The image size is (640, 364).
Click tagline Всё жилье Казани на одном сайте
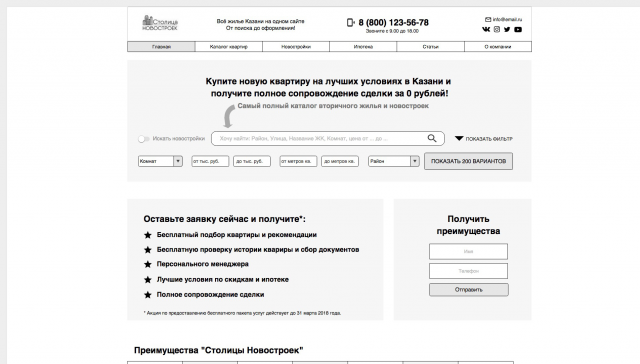click(260, 21)
